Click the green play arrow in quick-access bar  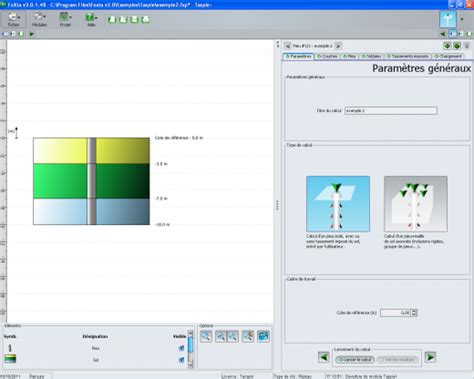pyautogui.click(x=32, y=34)
